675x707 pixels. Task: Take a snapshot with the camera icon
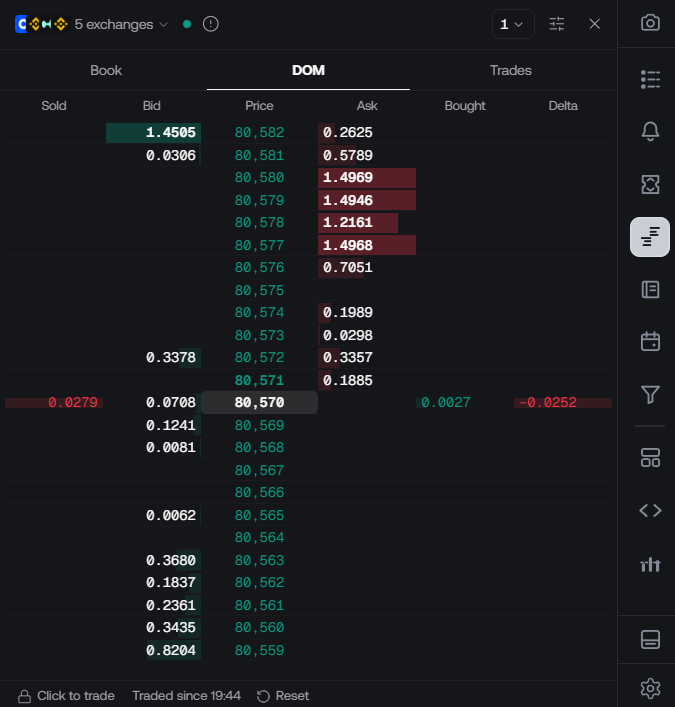click(x=650, y=23)
